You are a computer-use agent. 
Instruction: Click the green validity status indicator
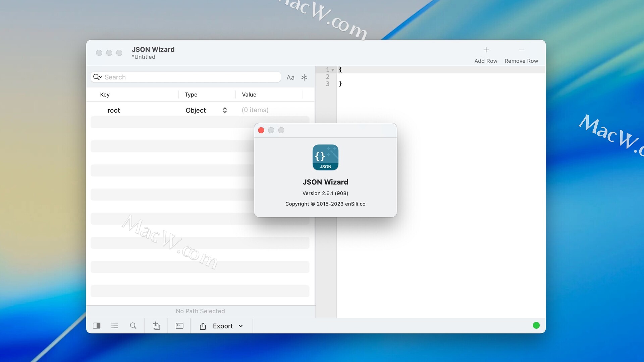536,325
